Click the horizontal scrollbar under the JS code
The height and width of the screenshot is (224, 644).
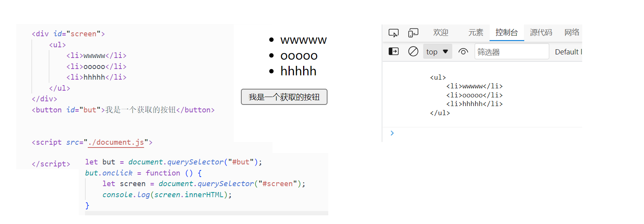point(207,213)
